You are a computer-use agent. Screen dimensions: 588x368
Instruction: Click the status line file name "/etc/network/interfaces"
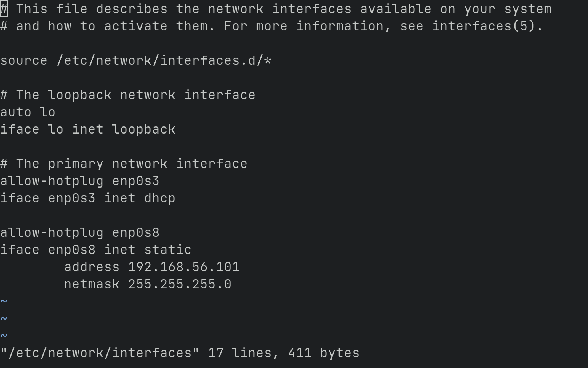(100, 353)
